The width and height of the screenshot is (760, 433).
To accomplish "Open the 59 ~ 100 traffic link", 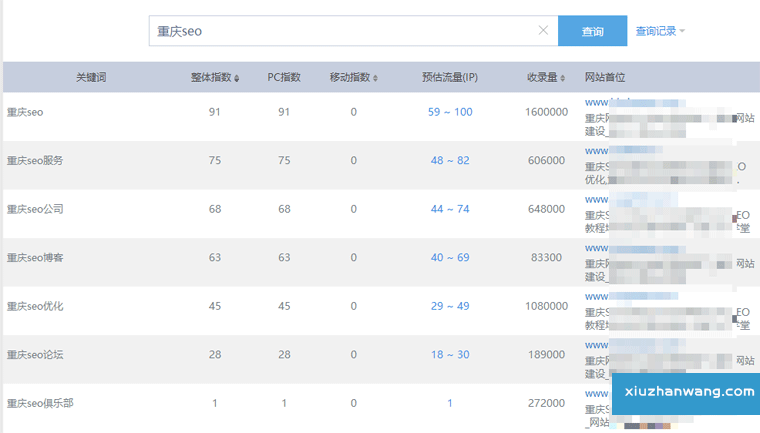I will pyautogui.click(x=450, y=112).
